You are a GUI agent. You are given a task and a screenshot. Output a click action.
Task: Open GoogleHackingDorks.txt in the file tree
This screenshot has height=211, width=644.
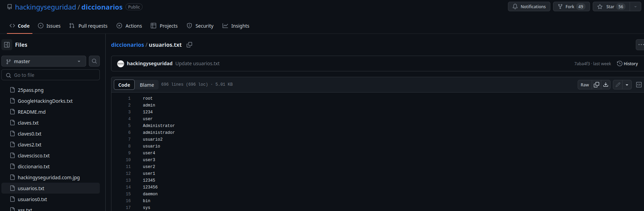[45, 101]
